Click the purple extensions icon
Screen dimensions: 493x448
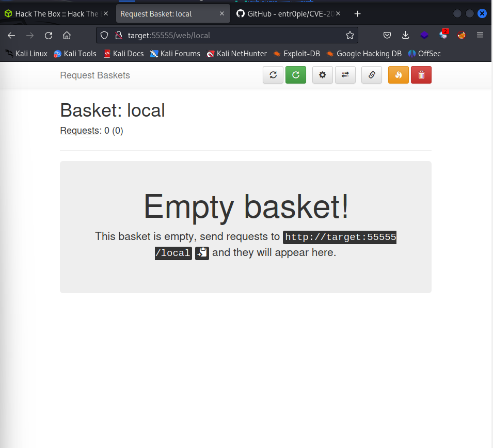point(424,35)
